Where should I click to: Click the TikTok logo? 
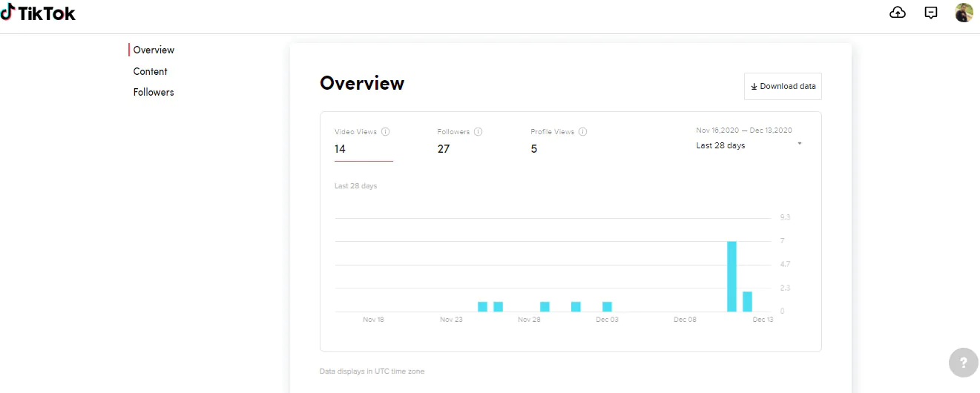click(x=38, y=13)
